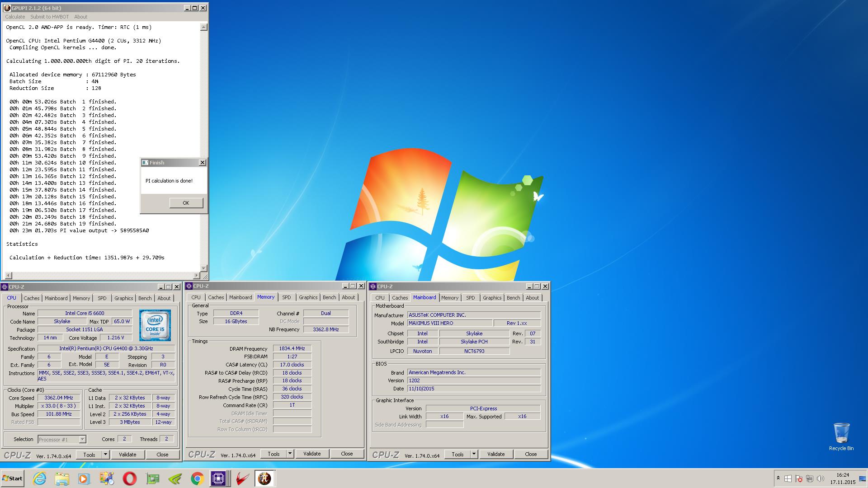This screenshot has width=868, height=488.
Task: Click the Instructions list field in CPU-Z
Action: point(106,376)
